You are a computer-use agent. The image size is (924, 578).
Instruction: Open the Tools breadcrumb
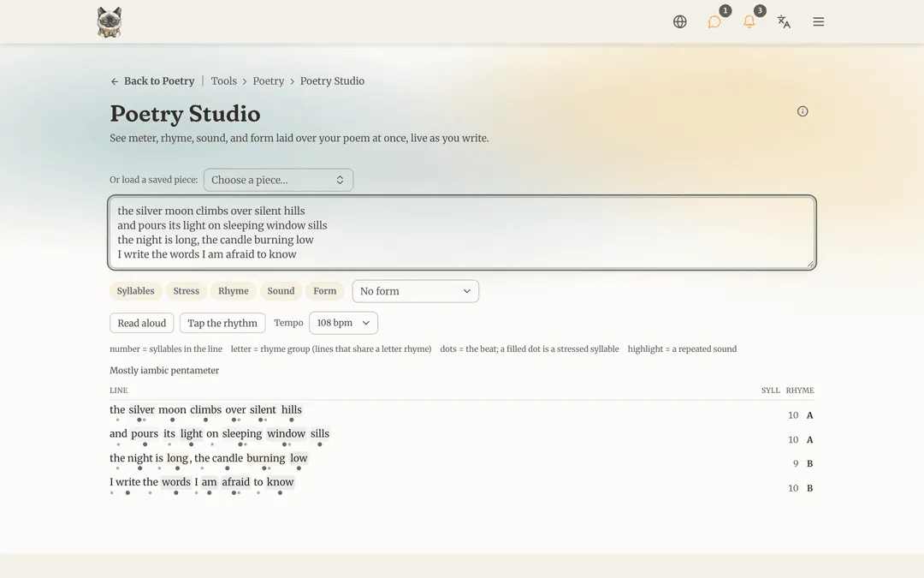[x=224, y=80]
